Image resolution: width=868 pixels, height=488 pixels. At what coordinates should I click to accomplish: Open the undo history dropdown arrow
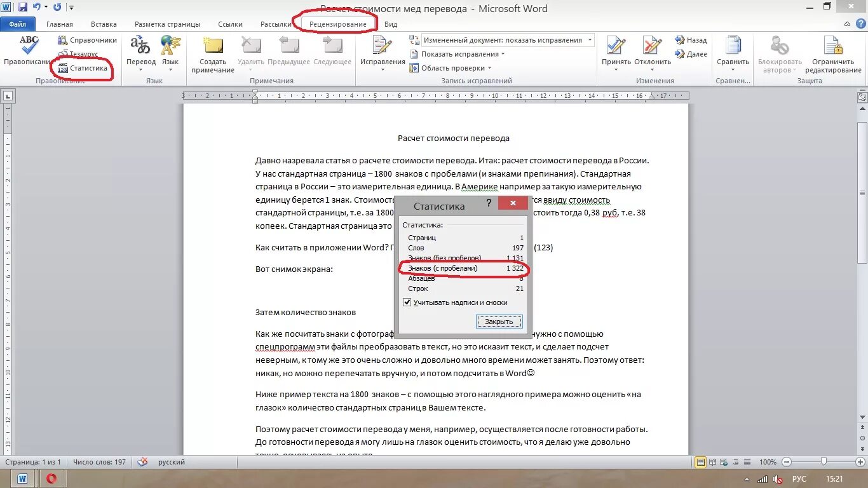coord(46,8)
